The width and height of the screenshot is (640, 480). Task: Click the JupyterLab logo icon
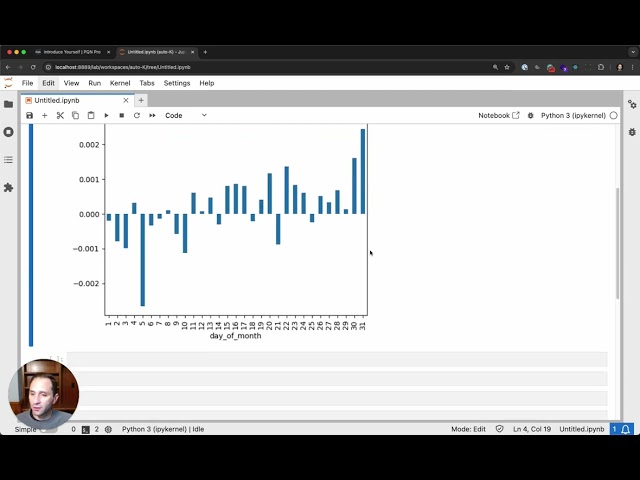8,83
